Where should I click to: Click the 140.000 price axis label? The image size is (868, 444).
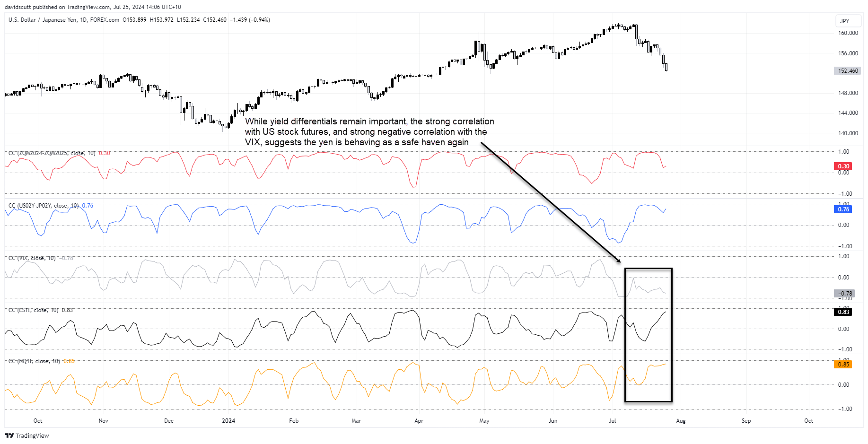tap(848, 133)
